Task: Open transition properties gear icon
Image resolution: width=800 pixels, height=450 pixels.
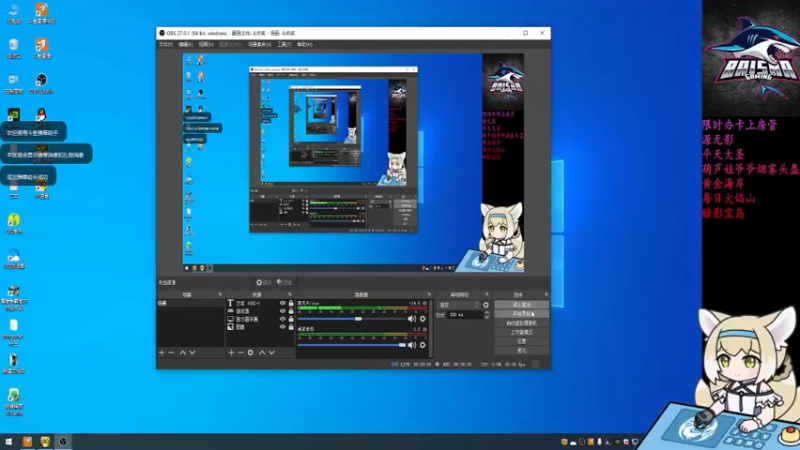Action: [486, 305]
